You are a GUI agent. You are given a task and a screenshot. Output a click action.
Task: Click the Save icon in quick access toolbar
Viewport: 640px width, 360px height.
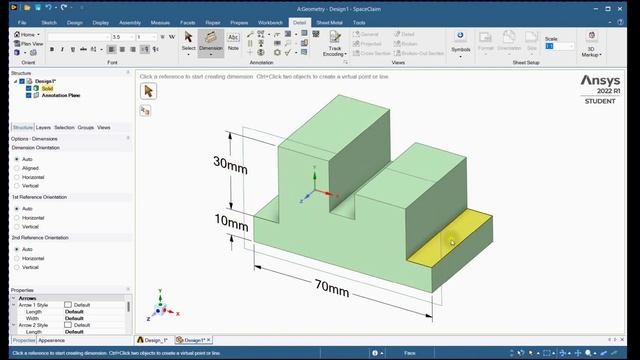(x=38, y=7)
